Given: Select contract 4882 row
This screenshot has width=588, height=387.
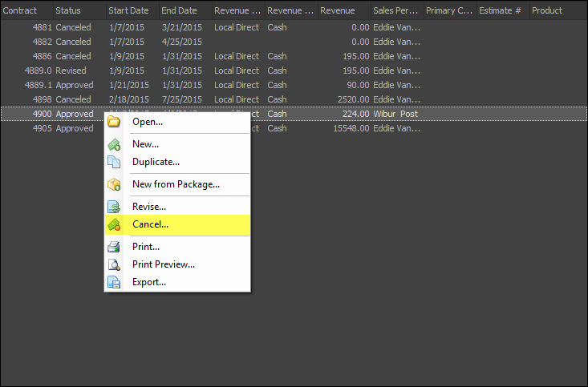Looking at the screenshot, I should (294, 42).
